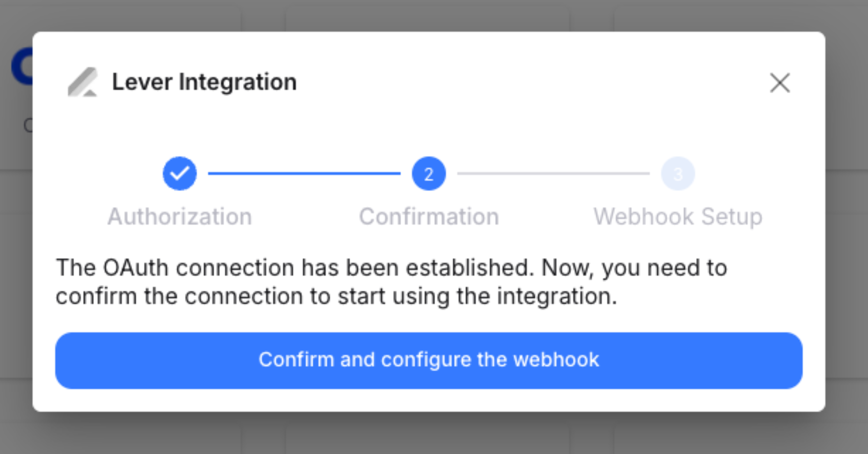Click the number 2 in the active step
The width and height of the screenshot is (868, 454).
(x=429, y=174)
